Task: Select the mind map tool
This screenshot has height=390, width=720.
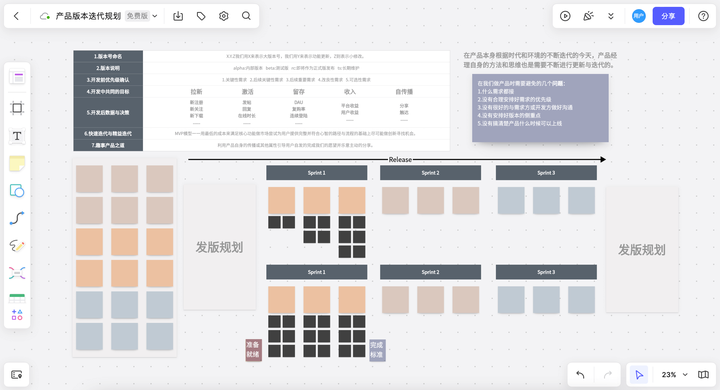Action: pos(17,273)
